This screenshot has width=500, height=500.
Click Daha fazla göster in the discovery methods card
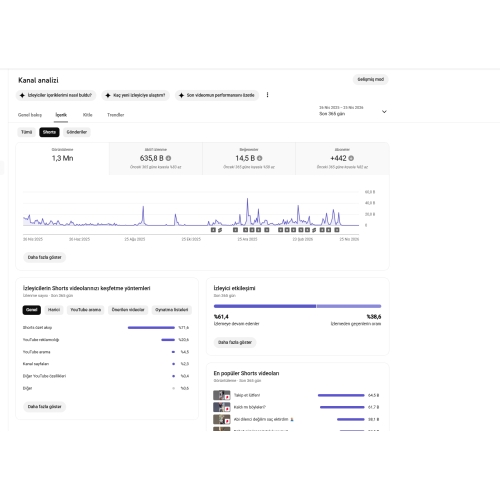click(44, 407)
